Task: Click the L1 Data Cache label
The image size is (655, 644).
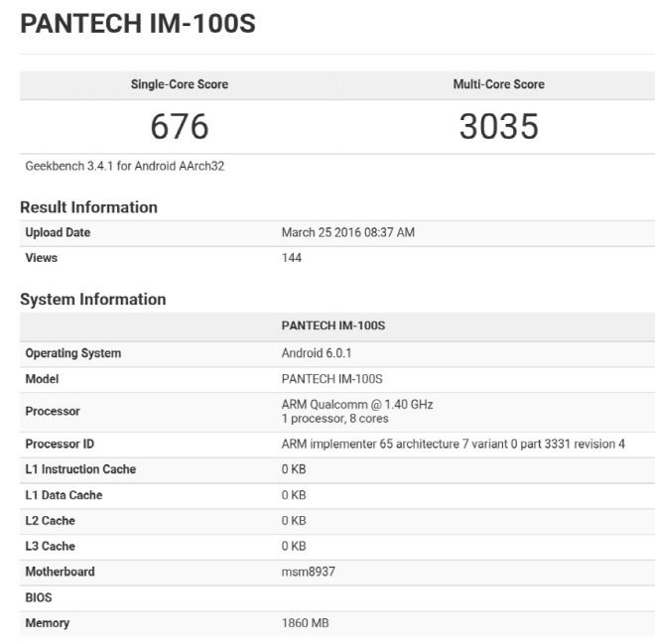Action: click(64, 495)
